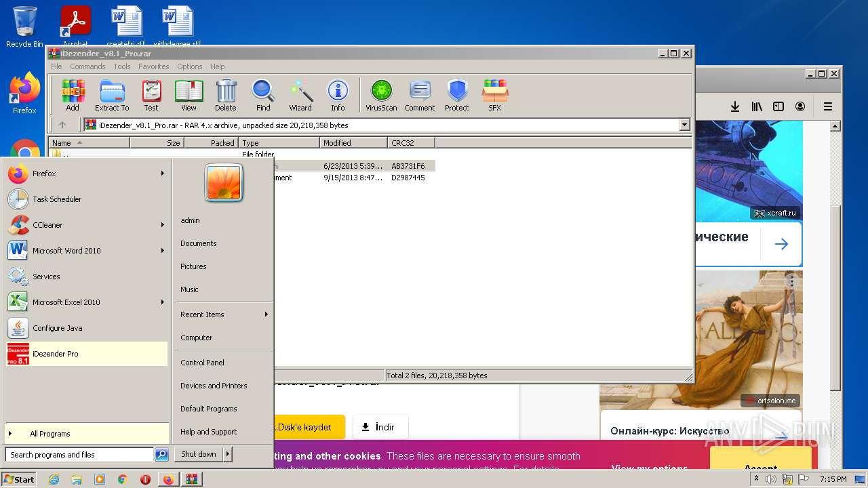
Task: Open the Help menu in WinRAR
Action: (217, 66)
